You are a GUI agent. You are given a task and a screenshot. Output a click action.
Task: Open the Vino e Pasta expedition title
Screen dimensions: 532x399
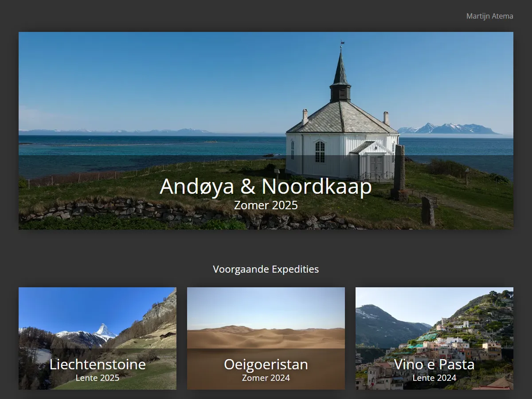(x=434, y=364)
